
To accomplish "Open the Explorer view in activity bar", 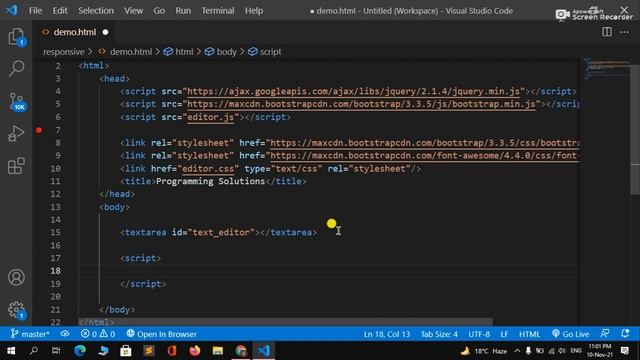I will click(x=16, y=37).
